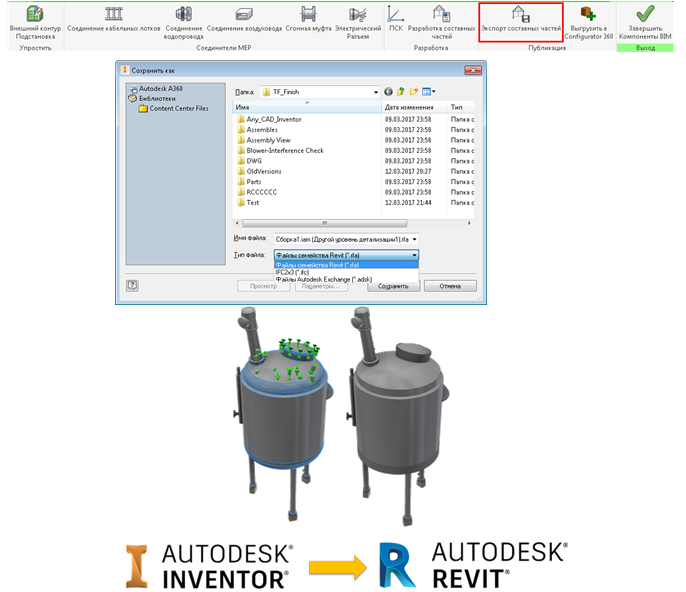
Task: Select the Test folder
Action: (248, 203)
